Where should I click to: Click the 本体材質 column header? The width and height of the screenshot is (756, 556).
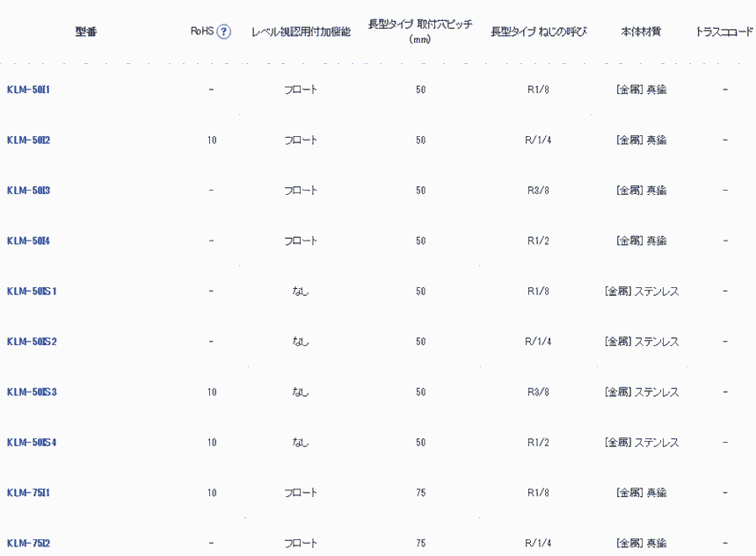pos(641,32)
